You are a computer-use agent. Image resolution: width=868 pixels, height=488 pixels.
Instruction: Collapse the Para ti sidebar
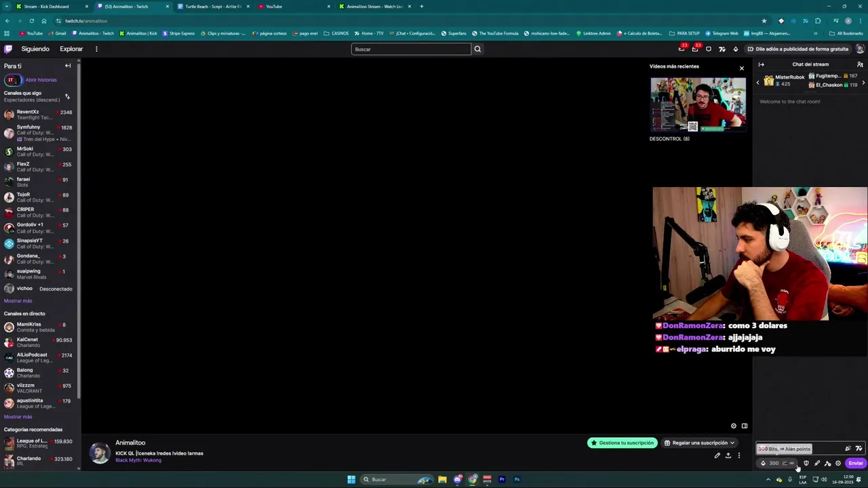[68, 66]
